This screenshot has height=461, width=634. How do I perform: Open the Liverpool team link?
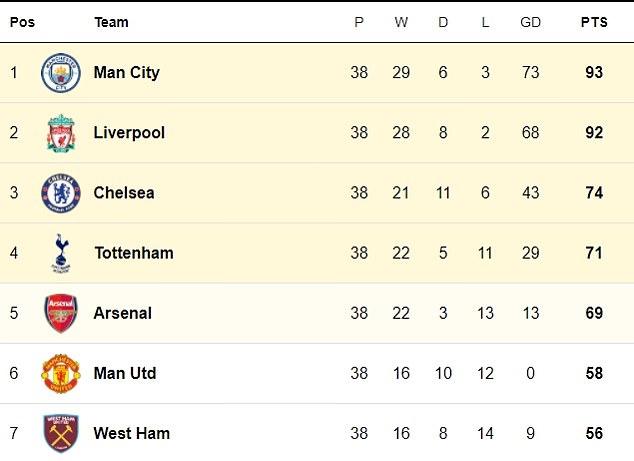click(x=129, y=133)
